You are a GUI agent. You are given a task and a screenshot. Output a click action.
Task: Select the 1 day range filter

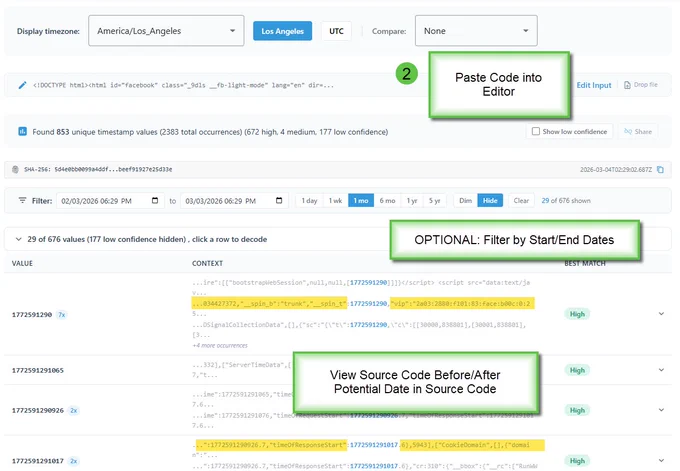[309, 200]
